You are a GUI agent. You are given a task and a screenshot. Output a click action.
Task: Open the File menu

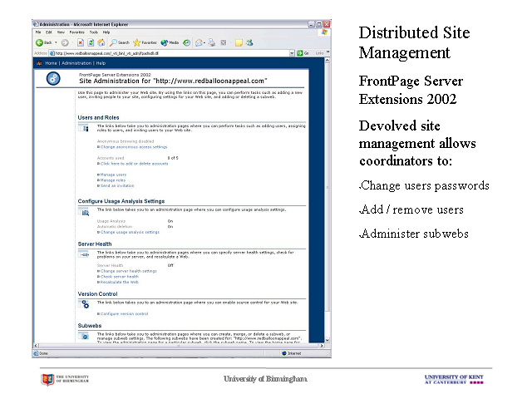(x=38, y=32)
